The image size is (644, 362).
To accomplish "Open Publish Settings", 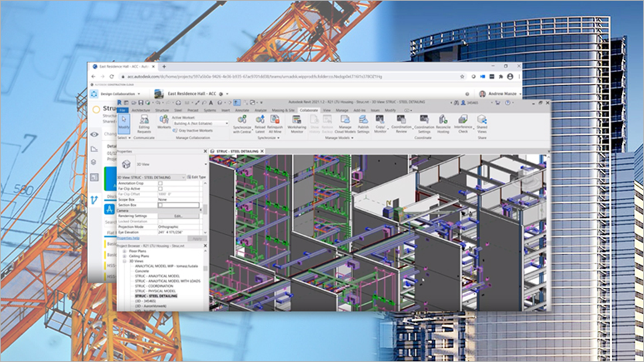I will [363, 124].
